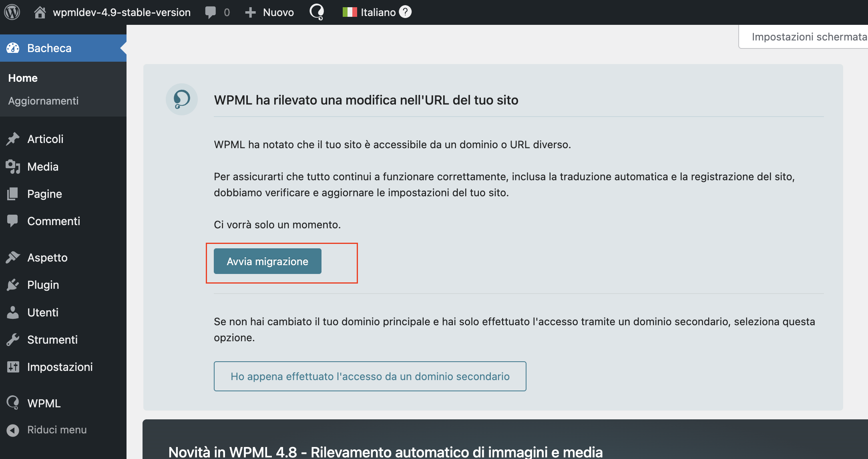
Task: Open Aggiornamenti submenu item
Action: (x=43, y=101)
